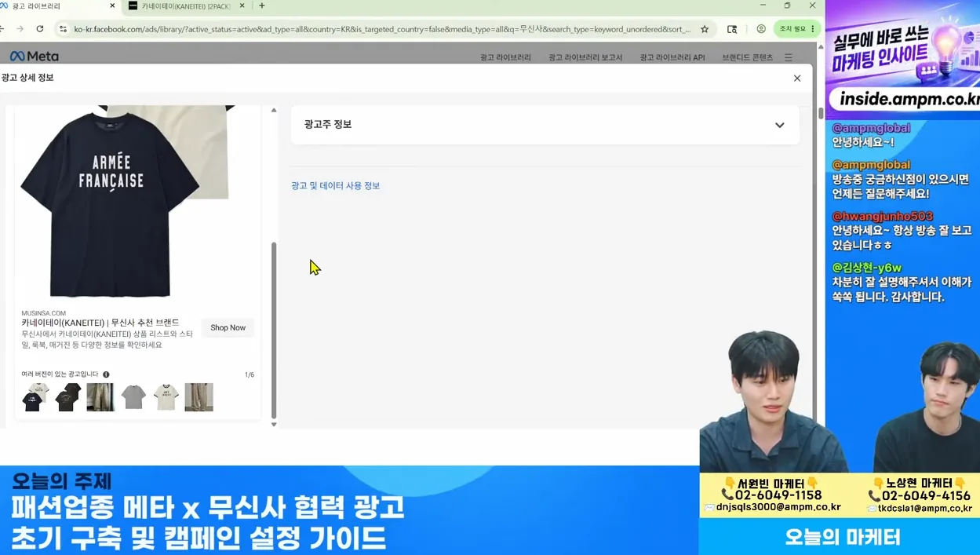Switch to the 광고 라이브러리 browser tab

click(55, 6)
